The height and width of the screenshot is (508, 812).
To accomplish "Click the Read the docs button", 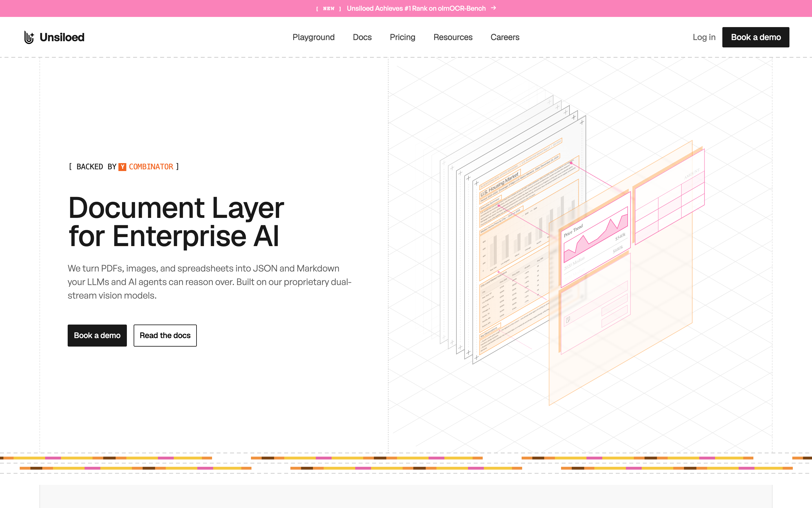I will pos(165,335).
